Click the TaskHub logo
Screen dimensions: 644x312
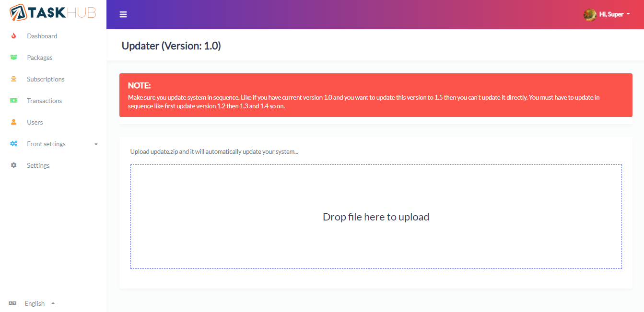click(52, 13)
